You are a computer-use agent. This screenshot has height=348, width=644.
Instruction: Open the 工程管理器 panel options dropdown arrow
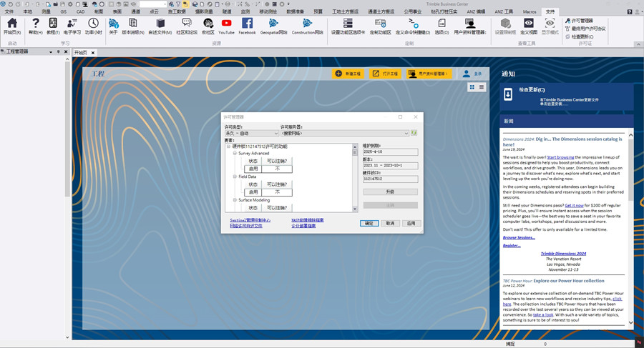coord(51,52)
